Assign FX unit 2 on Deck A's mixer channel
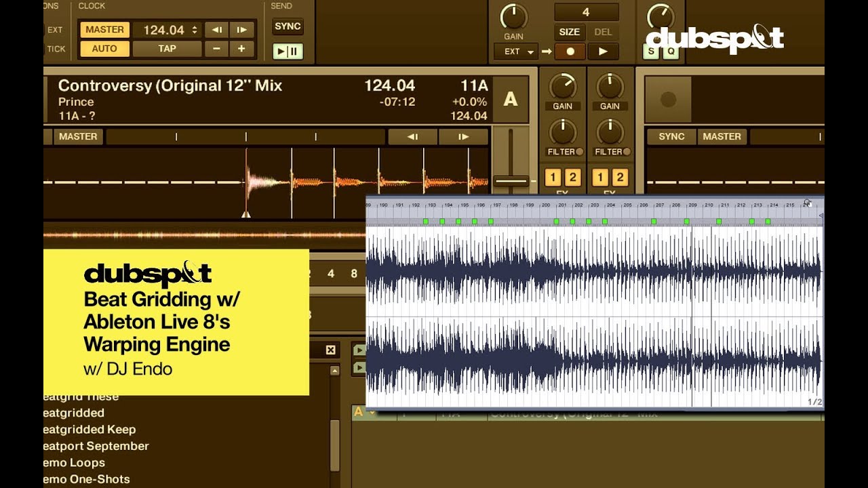 coord(572,178)
